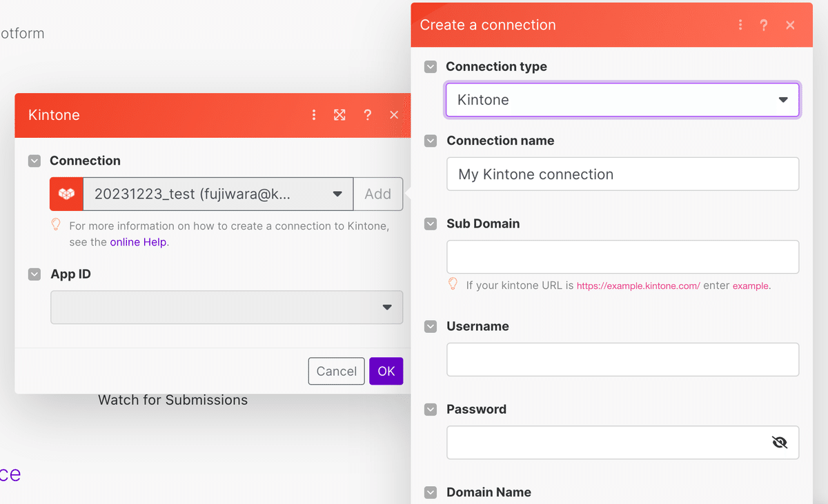This screenshot has height=504, width=828.
Task: Show or hide the password with eye icon
Action: pyautogui.click(x=780, y=443)
